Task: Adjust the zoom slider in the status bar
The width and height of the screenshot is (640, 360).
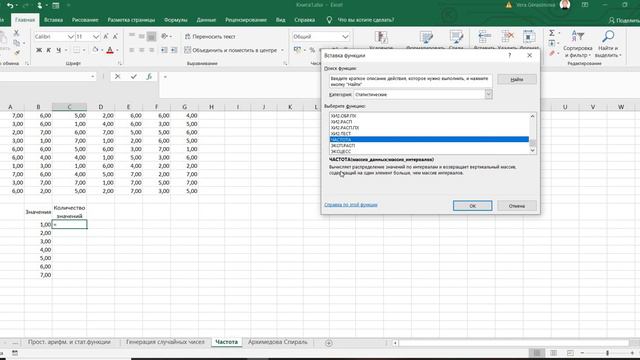Action: (x=607, y=353)
